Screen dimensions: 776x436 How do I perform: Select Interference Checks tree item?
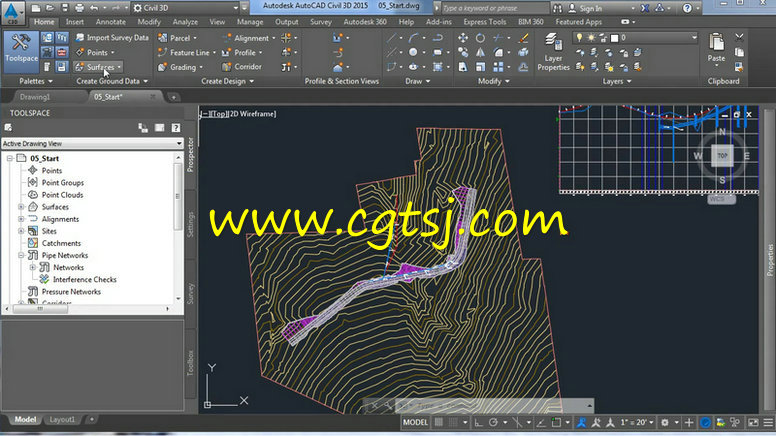(84, 280)
